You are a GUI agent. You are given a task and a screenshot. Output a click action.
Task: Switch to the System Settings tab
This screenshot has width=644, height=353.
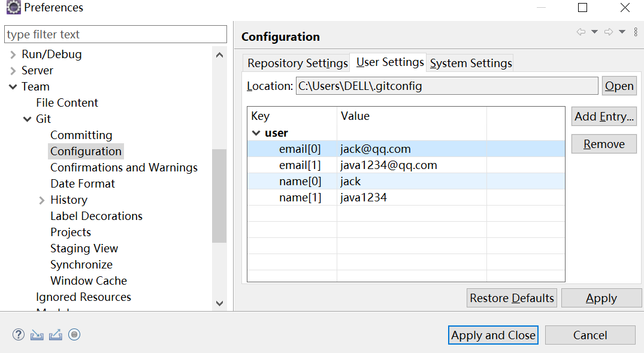tap(471, 63)
